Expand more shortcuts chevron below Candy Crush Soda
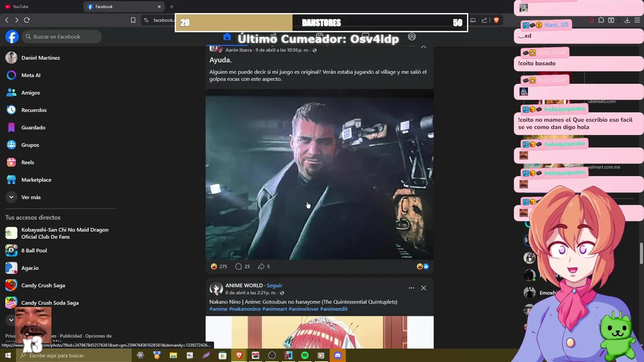644x362 pixels. (11, 320)
